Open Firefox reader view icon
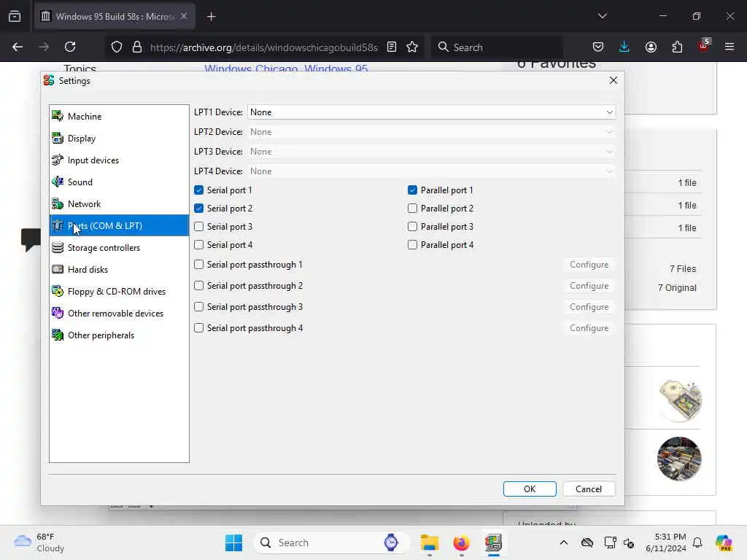747x560 pixels. [x=392, y=47]
